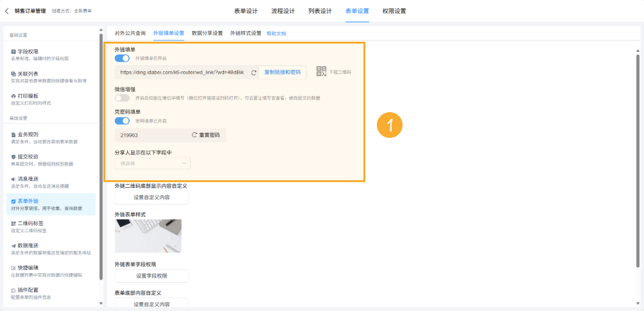Click the 外链表单样式 thumbnail image

coord(148,236)
